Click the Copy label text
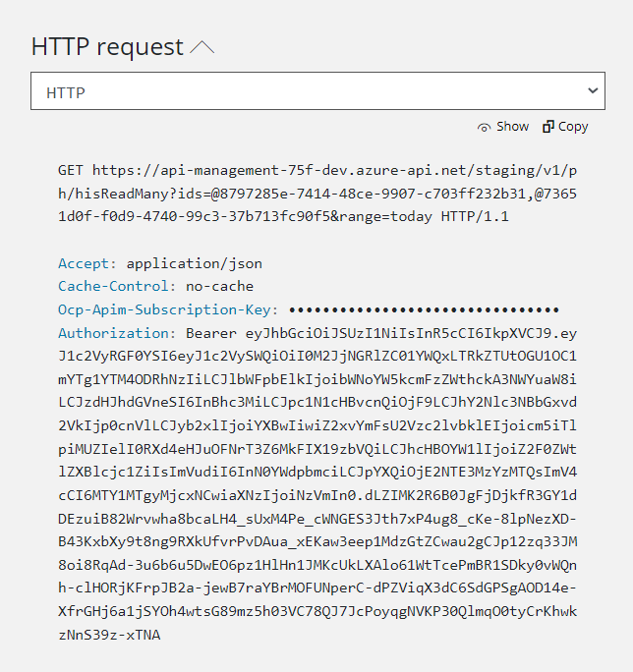Screen dimensions: 633x672 573,128
